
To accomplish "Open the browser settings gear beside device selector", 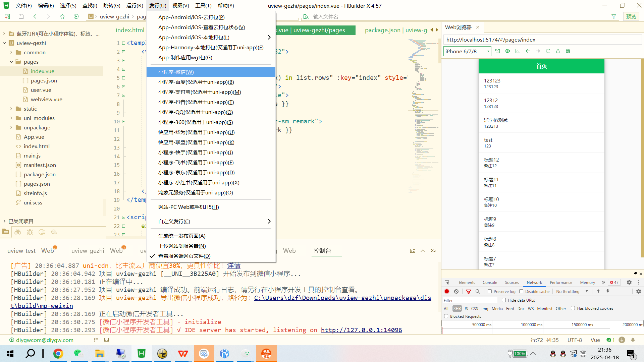I will pos(507,51).
